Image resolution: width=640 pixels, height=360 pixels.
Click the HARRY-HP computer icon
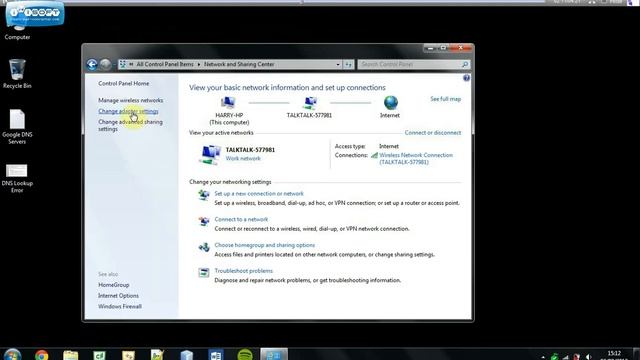point(228,102)
